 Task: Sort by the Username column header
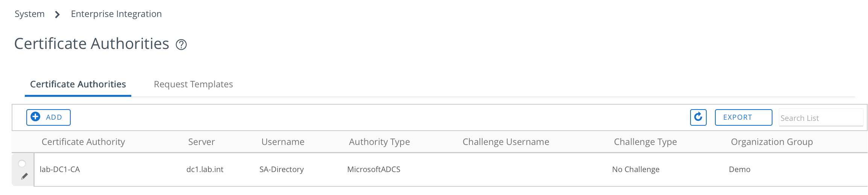[x=283, y=142]
